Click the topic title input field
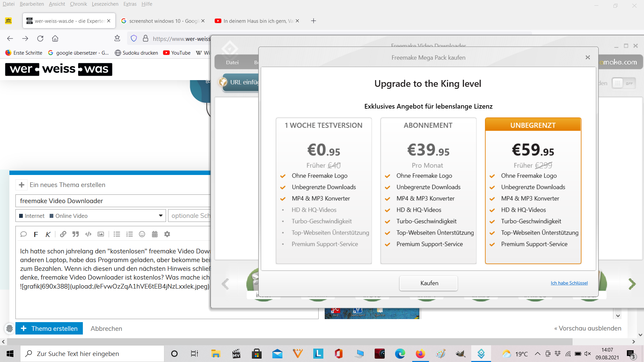 [113, 201]
